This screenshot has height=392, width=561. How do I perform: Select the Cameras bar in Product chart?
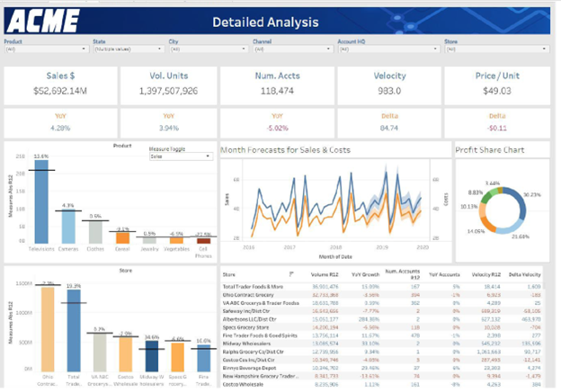pos(68,227)
